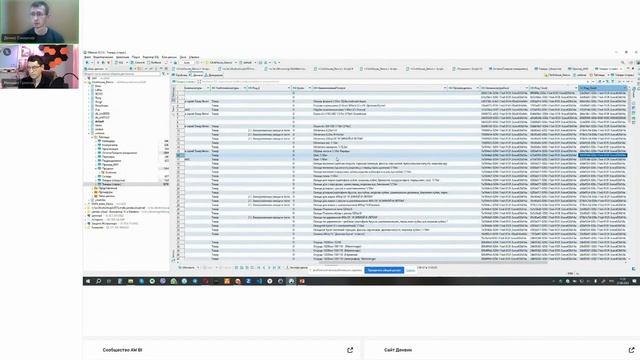The width and height of the screenshot is (640, 360).
Task: Open the Продажи_МНТ editor tab
Action: (x=580, y=69)
